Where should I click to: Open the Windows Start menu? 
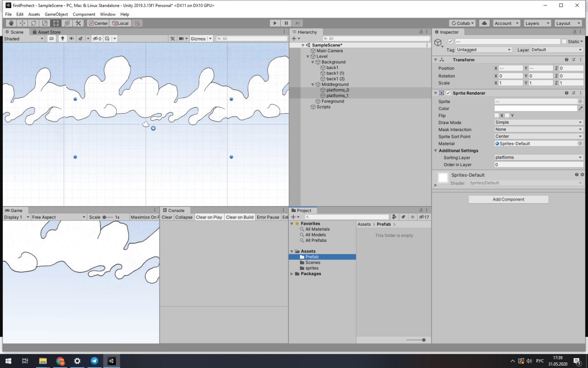8,361
